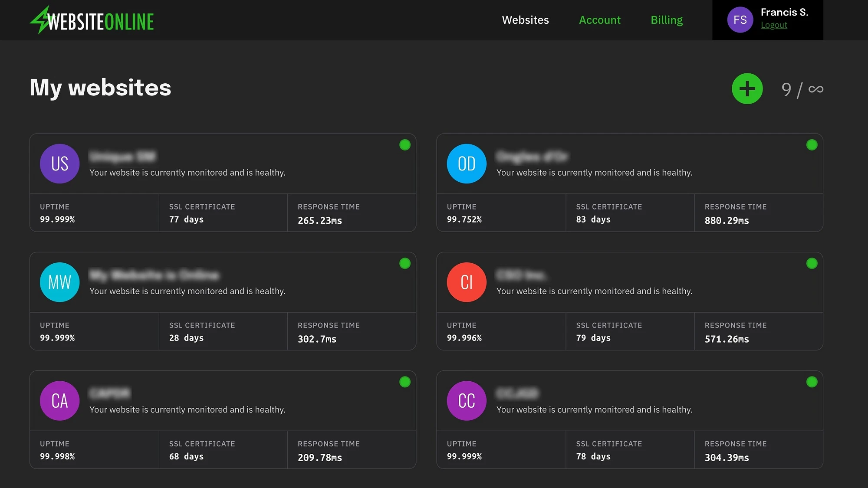Open the Account nav item
868x488 pixels.
point(599,20)
